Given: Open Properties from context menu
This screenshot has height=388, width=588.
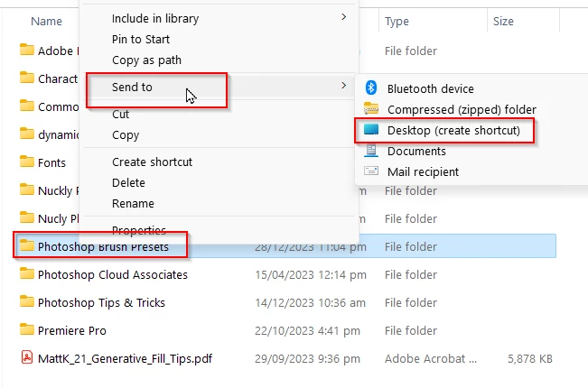Looking at the screenshot, I should pyautogui.click(x=139, y=230).
